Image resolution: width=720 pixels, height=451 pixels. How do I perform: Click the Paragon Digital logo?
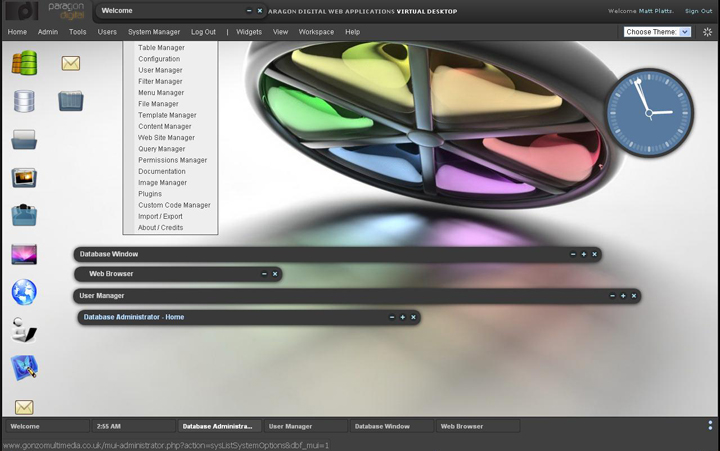46,11
